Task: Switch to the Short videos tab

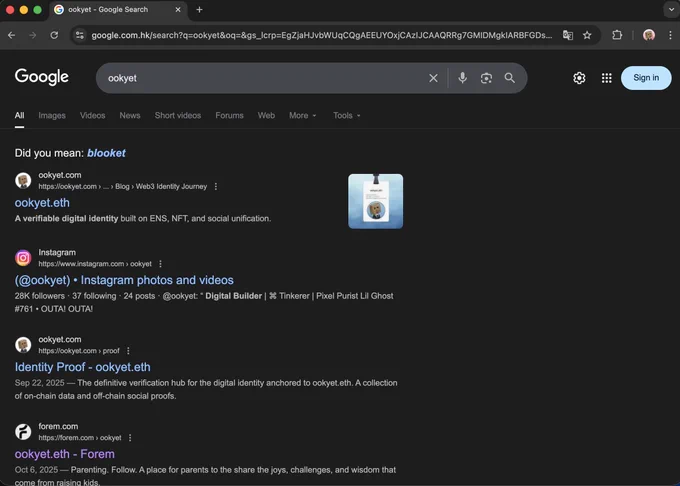Action: (x=178, y=116)
